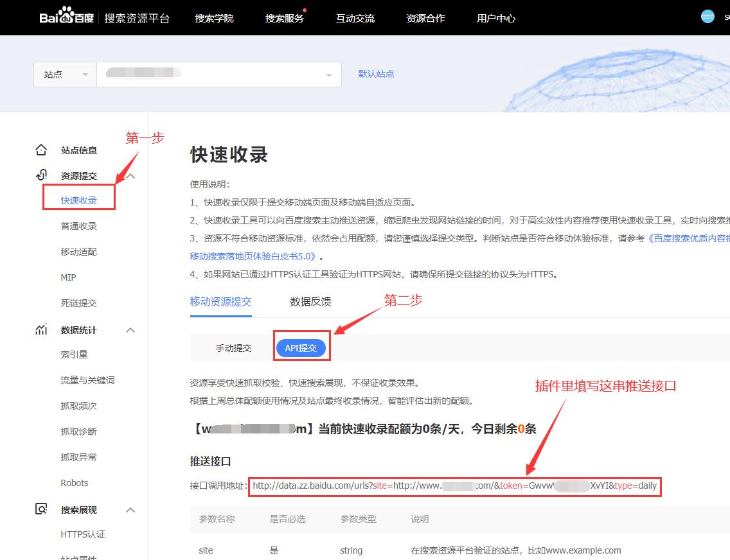The width and height of the screenshot is (730, 560).
Task: Open the 资源合作 menu
Action: click(x=425, y=18)
